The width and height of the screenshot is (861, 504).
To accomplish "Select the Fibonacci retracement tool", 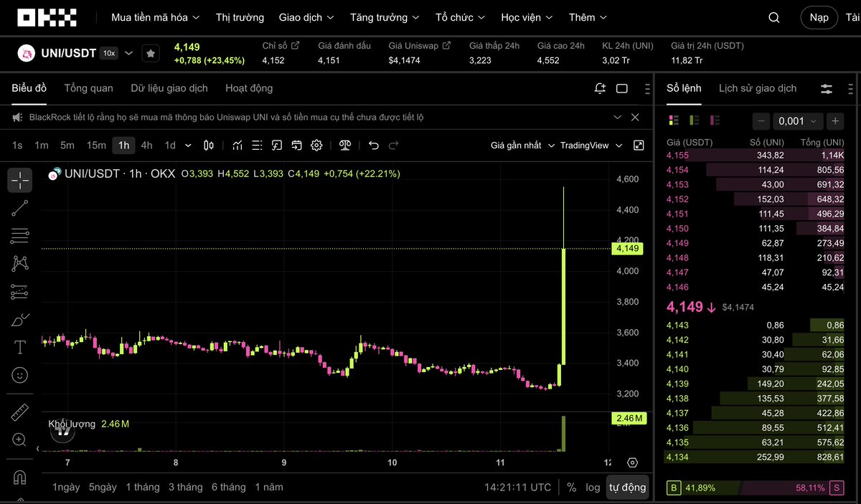I will point(20,236).
